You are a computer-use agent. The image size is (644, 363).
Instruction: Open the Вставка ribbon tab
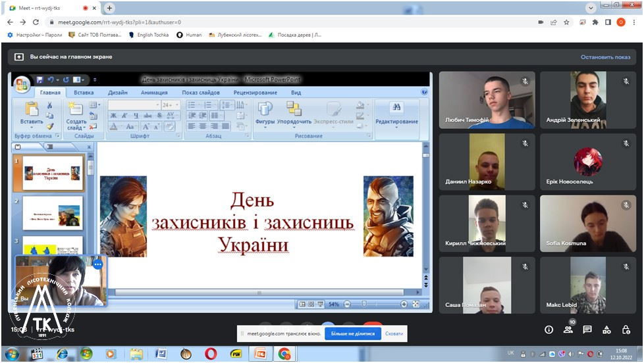click(x=84, y=93)
